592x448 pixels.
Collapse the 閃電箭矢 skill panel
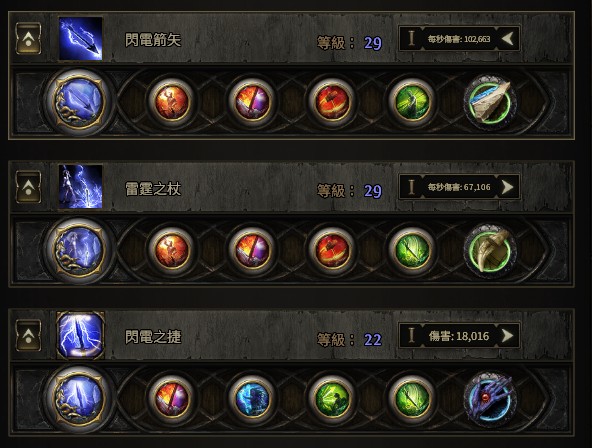coord(28,38)
